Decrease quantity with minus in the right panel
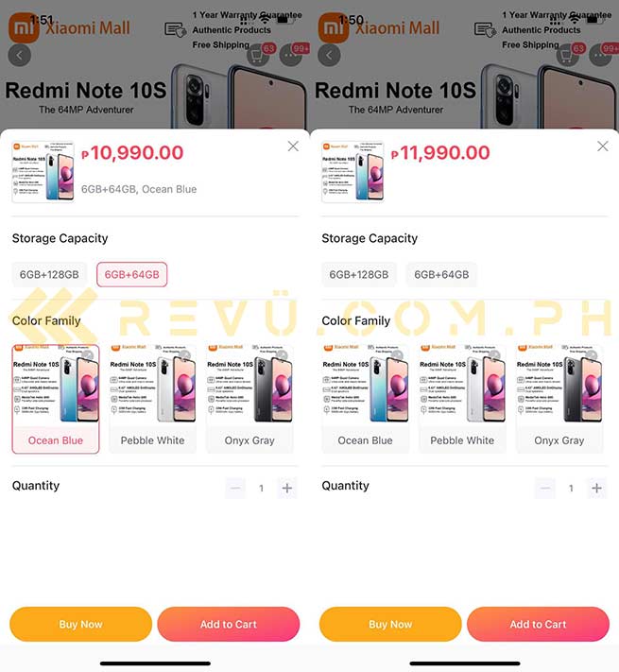Viewport: 619px width, 672px height. coord(545,488)
